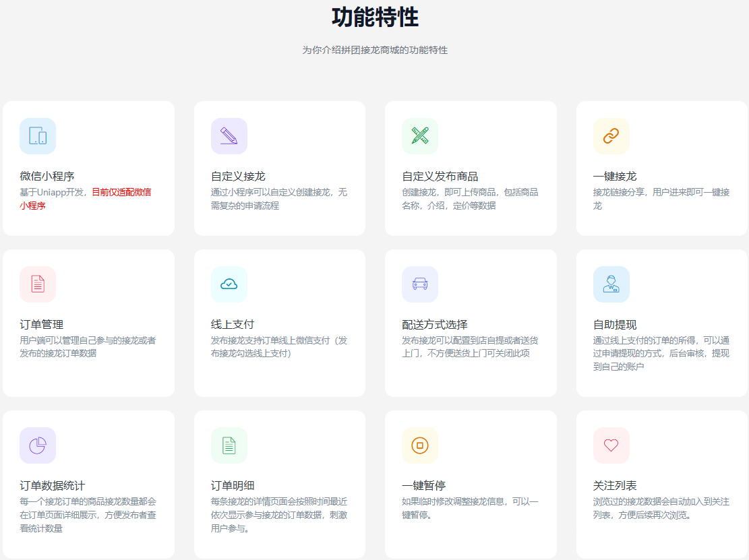
Task: Click the purple pencil custom solitaire icon
Action: point(229,136)
